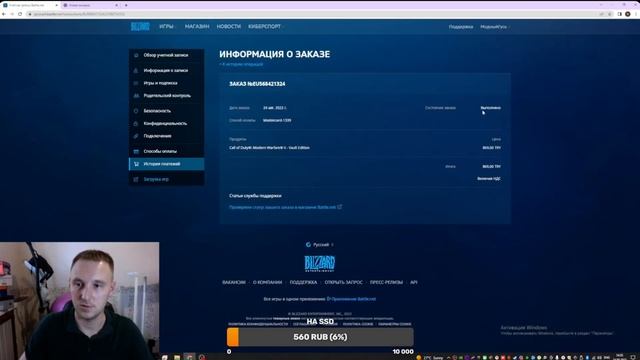Open File Explorer from the taskbar
The height and width of the screenshot is (360, 640).
[x=177, y=357]
